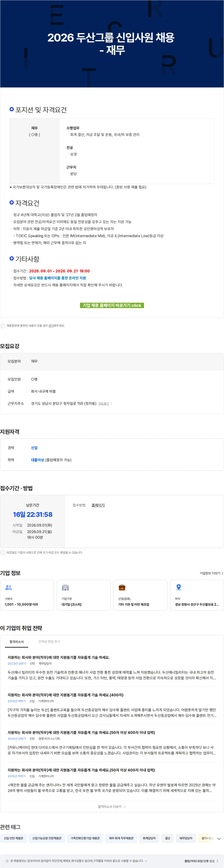
Task: Click the 산업기능요원 전문채용관 tag
Action: pyautogui.click(x=47, y=838)
